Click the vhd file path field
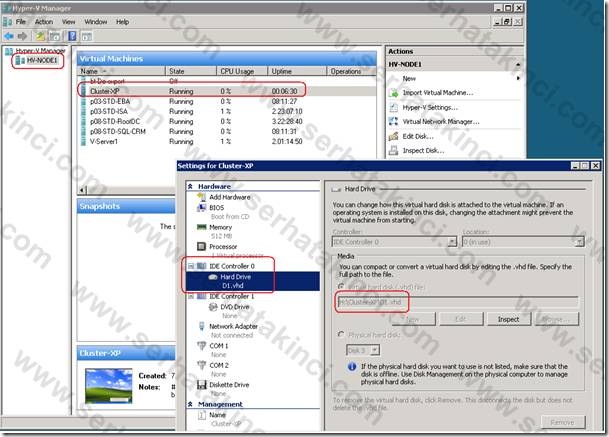 (457, 302)
